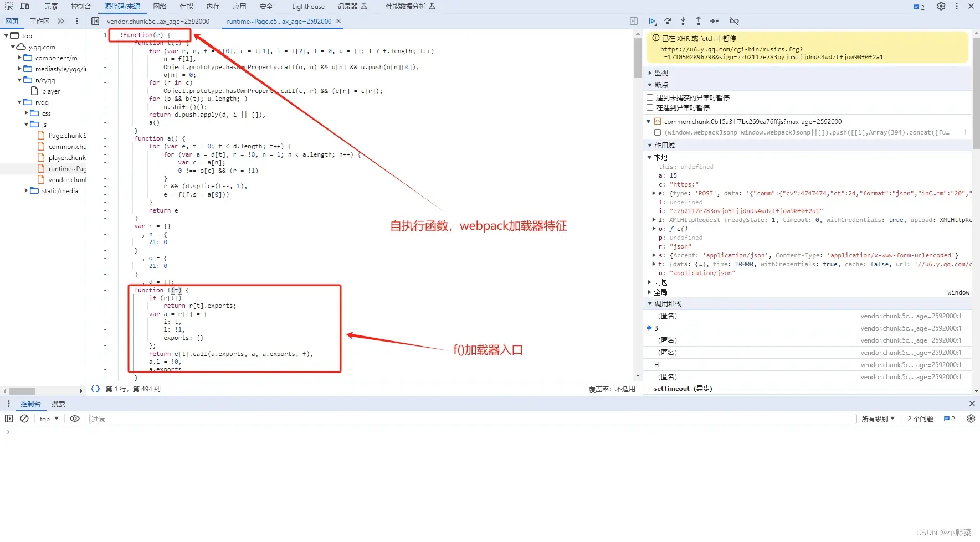Hide the debugger sidebar toggle icon
980x542 pixels.
[634, 21]
